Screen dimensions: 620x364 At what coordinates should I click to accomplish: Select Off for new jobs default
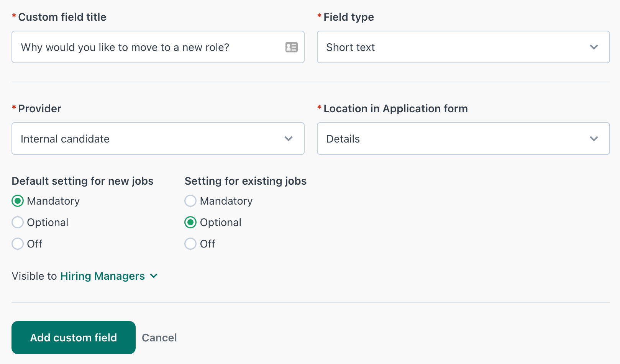click(18, 244)
